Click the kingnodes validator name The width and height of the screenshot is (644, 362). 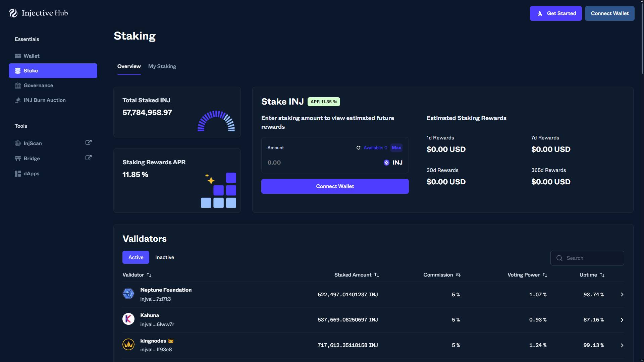(x=153, y=341)
